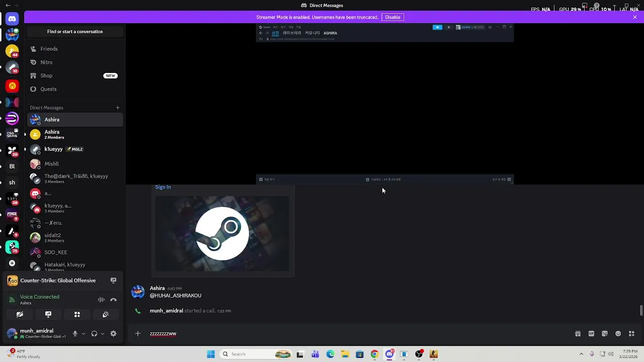Open the yellow server icon with 44 badge

click(12, 51)
